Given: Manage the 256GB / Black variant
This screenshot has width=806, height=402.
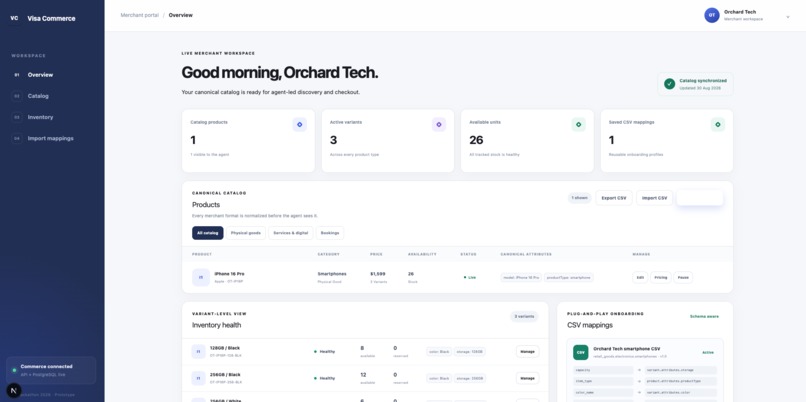Looking at the screenshot, I should click(527, 378).
